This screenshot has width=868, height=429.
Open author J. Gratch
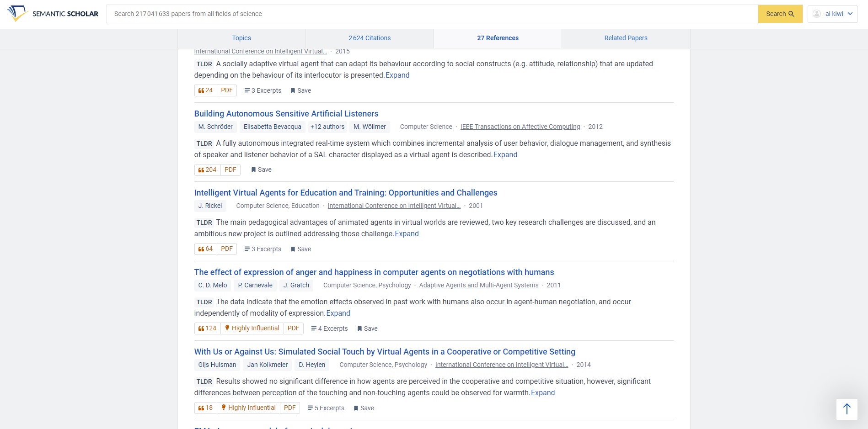(x=296, y=285)
